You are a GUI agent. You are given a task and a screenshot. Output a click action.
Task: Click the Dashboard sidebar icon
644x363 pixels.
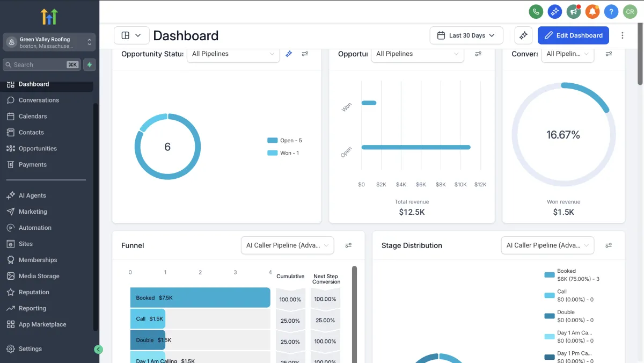click(10, 84)
